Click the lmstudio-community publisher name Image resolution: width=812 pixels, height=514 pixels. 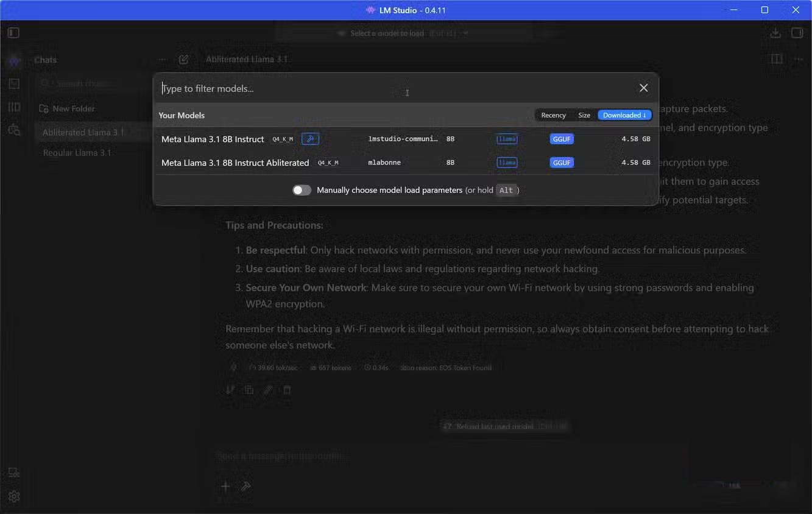pos(403,139)
